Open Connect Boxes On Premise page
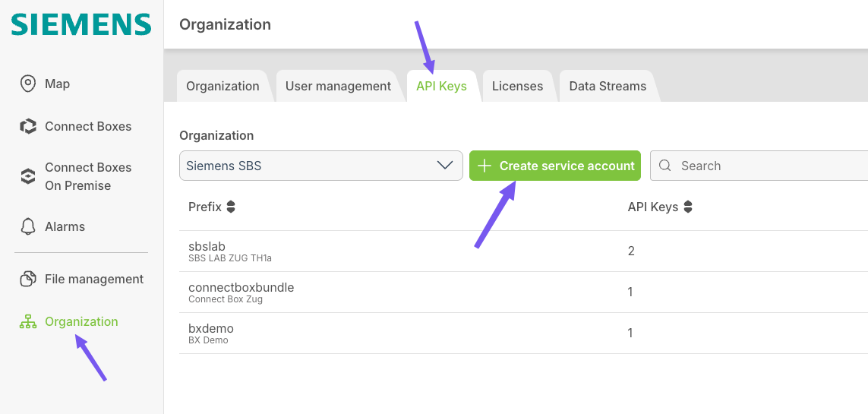The width and height of the screenshot is (868, 414). click(x=88, y=176)
